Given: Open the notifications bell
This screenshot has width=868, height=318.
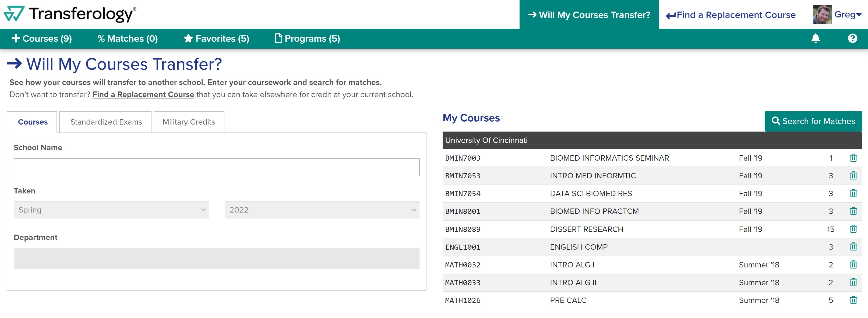Looking at the screenshot, I should point(815,38).
